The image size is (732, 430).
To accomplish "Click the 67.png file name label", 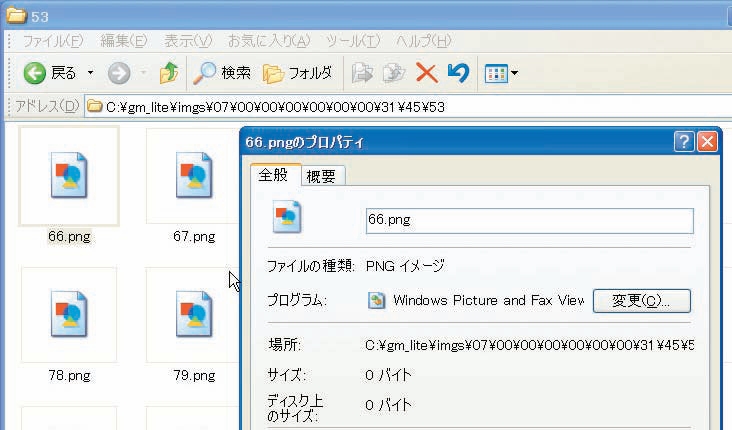I will coord(194,237).
